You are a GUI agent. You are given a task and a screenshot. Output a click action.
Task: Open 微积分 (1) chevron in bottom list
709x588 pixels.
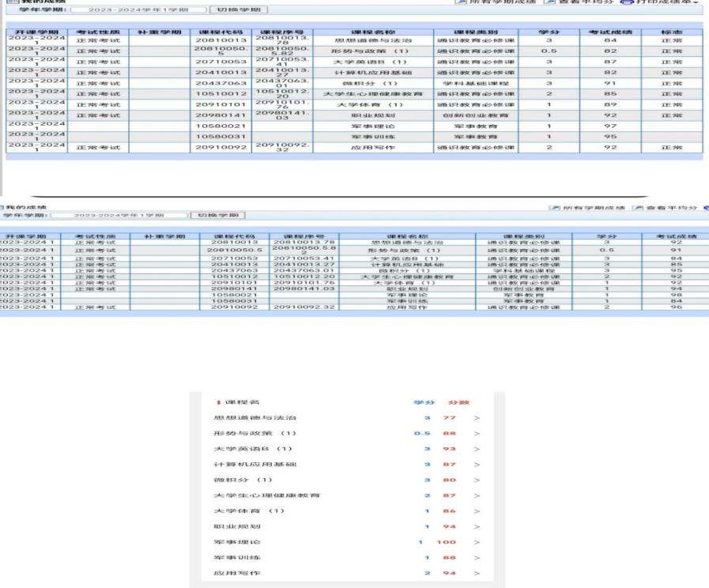click(x=477, y=480)
